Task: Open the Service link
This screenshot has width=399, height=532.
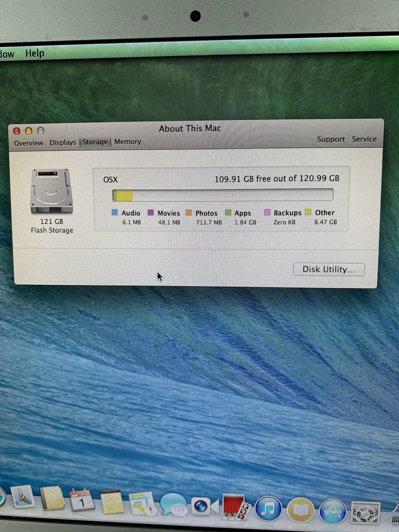Action: pyautogui.click(x=364, y=139)
